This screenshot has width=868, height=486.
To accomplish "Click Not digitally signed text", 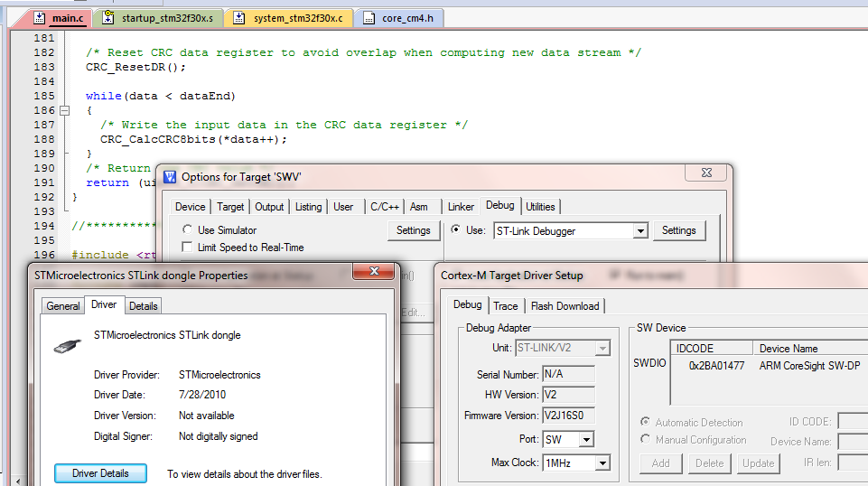I will [x=218, y=436].
